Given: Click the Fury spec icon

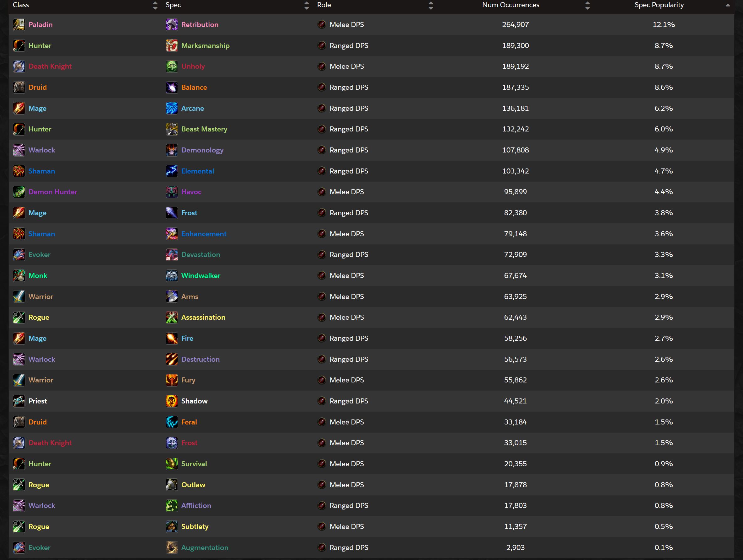Looking at the screenshot, I should [172, 380].
